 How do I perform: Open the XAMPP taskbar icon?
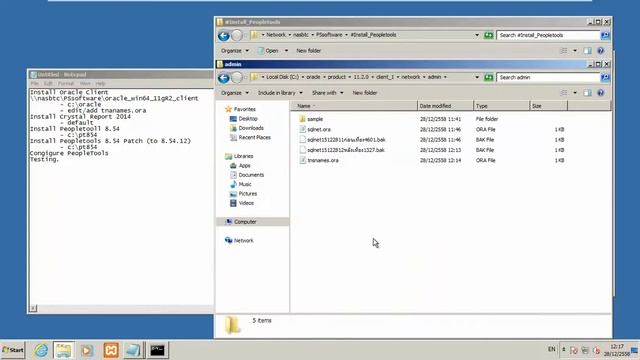click(111, 350)
